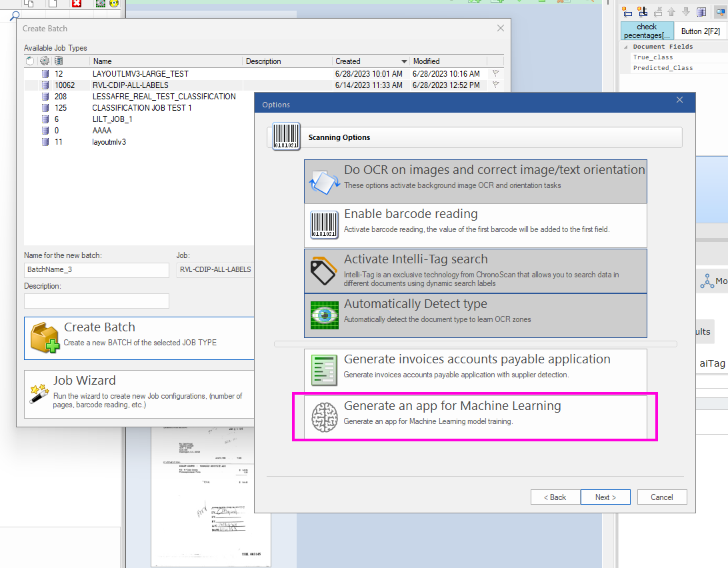Cancel the Options wizard
The height and width of the screenshot is (568, 728).
click(661, 497)
